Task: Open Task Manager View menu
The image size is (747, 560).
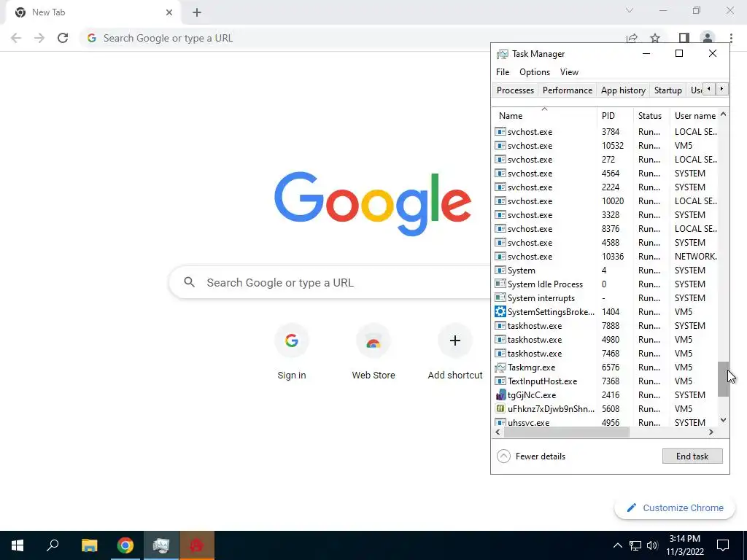Action: (x=569, y=72)
